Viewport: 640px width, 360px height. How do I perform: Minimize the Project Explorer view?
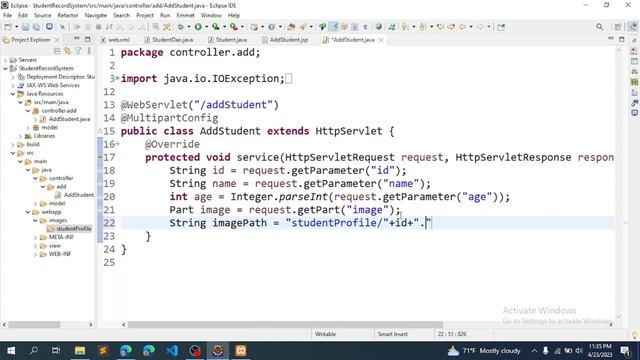pos(77,39)
